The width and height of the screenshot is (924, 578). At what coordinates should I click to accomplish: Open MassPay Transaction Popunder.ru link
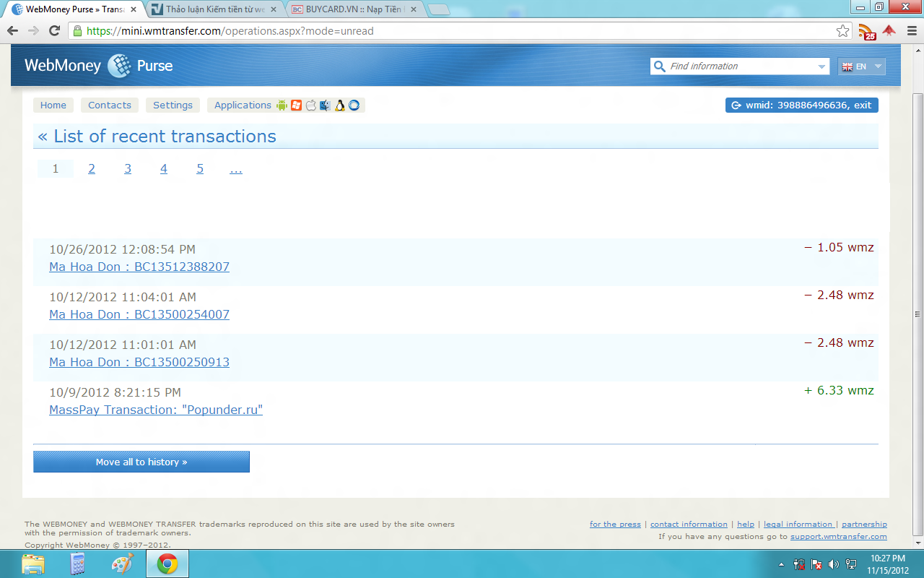point(156,410)
